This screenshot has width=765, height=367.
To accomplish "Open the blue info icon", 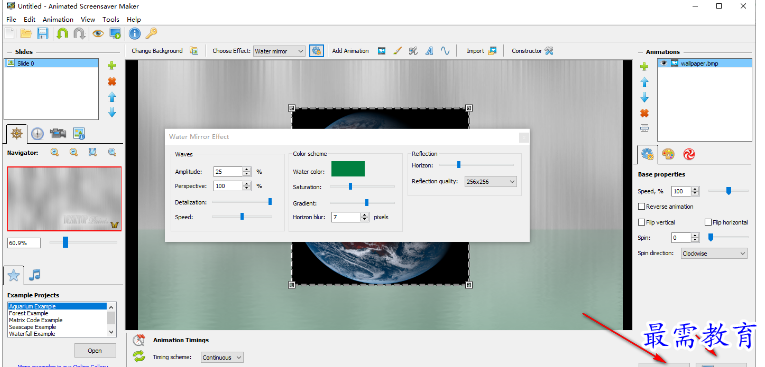I will [135, 33].
